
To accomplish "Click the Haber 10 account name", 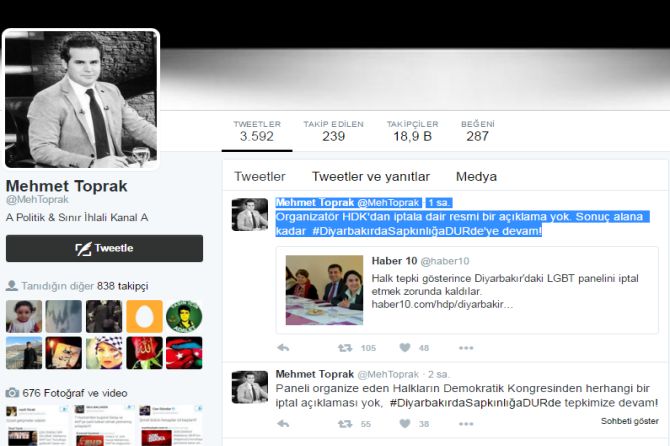I will click(x=394, y=261).
